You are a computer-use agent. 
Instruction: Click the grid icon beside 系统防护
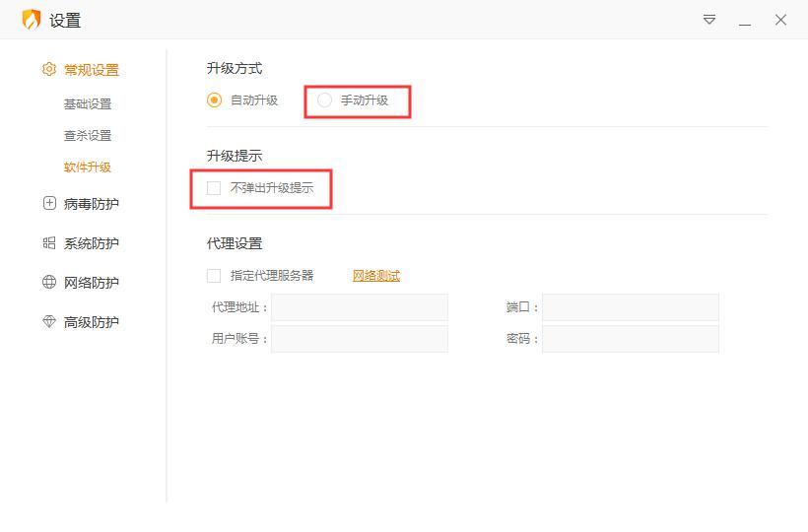pyautogui.click(x=49, y=243)
